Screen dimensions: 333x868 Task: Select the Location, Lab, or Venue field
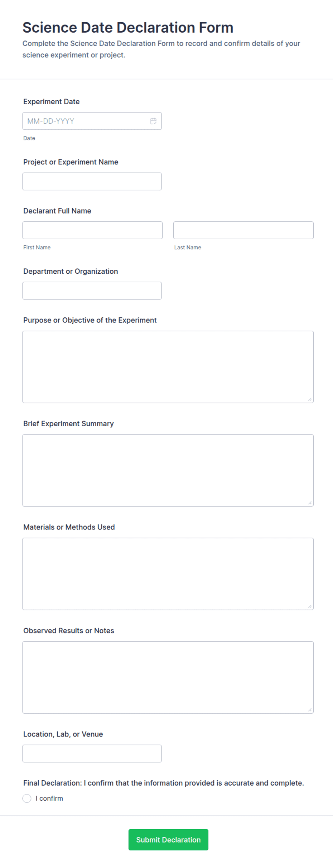click(x=92, y=753)
